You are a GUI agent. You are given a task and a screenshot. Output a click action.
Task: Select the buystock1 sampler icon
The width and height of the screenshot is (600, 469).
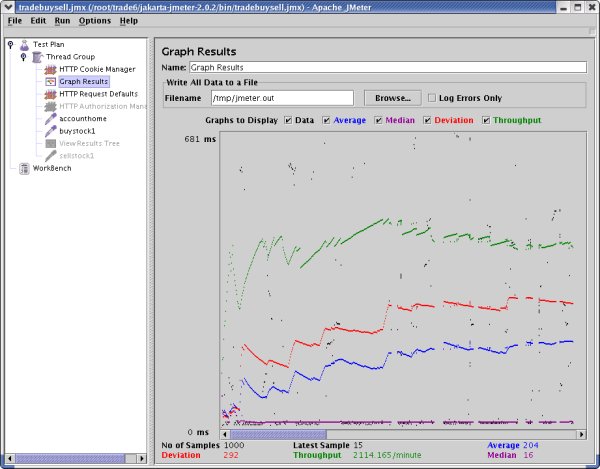click(x=50, y=131)
